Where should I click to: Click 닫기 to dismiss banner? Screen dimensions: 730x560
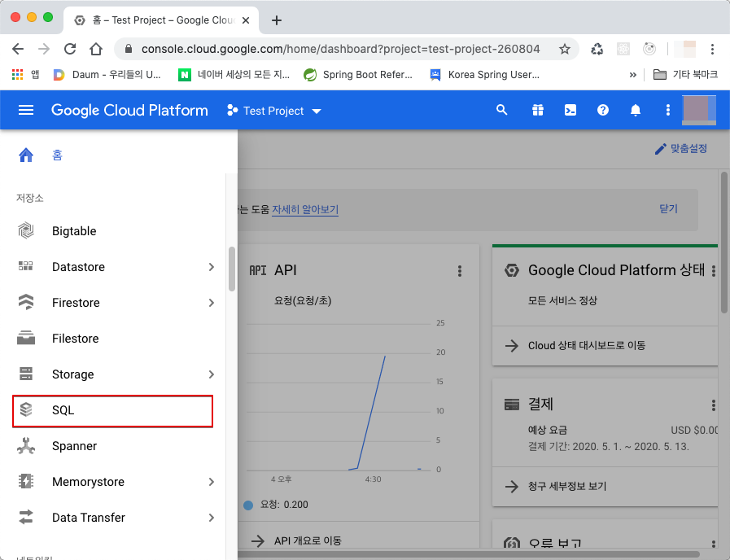point(668,208)
